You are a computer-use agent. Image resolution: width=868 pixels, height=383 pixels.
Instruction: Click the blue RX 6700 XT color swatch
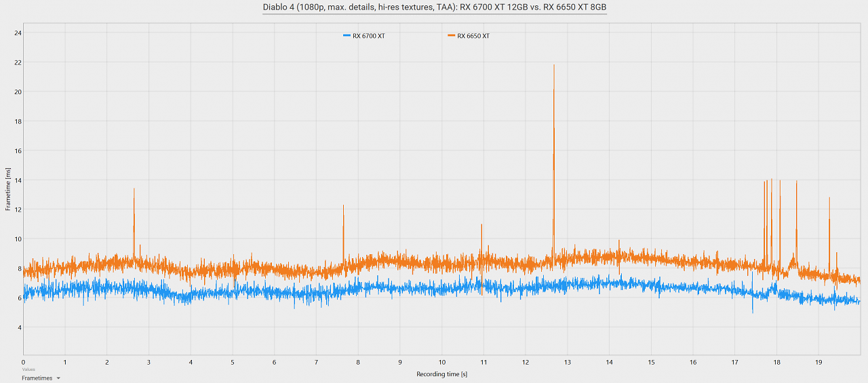click(x=347, y=36)
